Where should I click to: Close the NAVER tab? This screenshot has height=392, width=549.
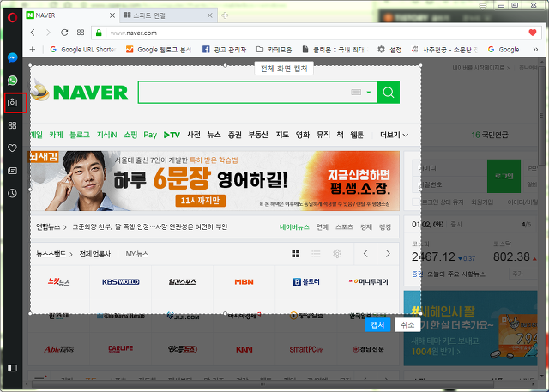(x=112, y=15)
